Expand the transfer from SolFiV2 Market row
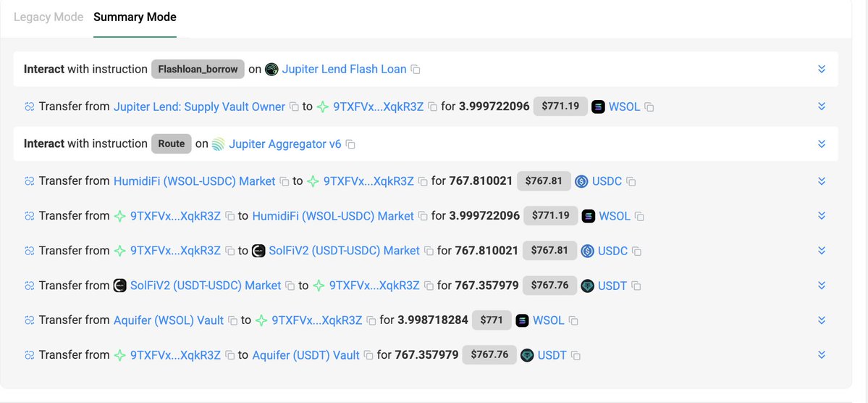The height and width of the screenshot is (403, 868). coord(822,286)
